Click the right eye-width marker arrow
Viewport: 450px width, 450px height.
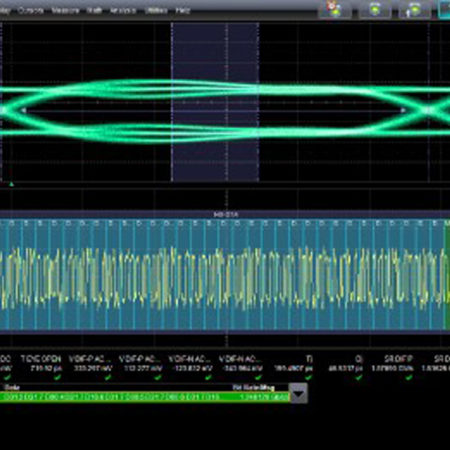tap(403, 110)
